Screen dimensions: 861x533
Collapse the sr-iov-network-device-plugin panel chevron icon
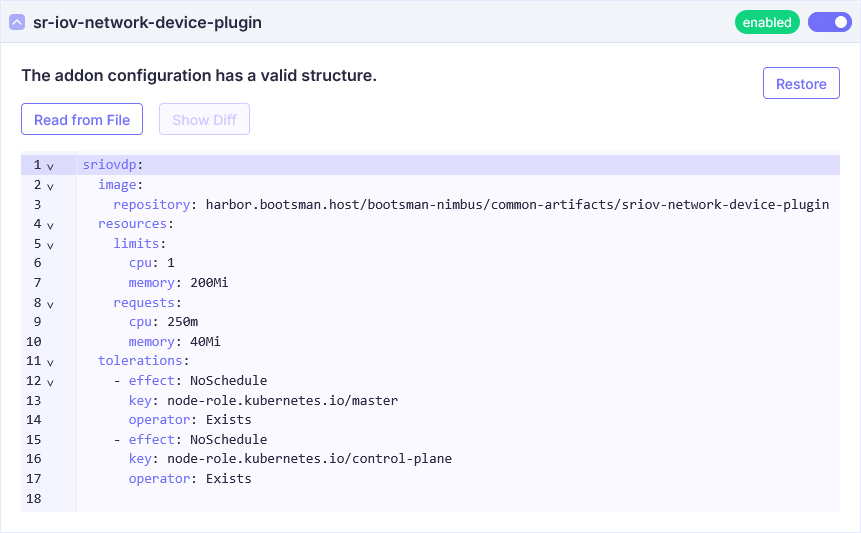17,23
